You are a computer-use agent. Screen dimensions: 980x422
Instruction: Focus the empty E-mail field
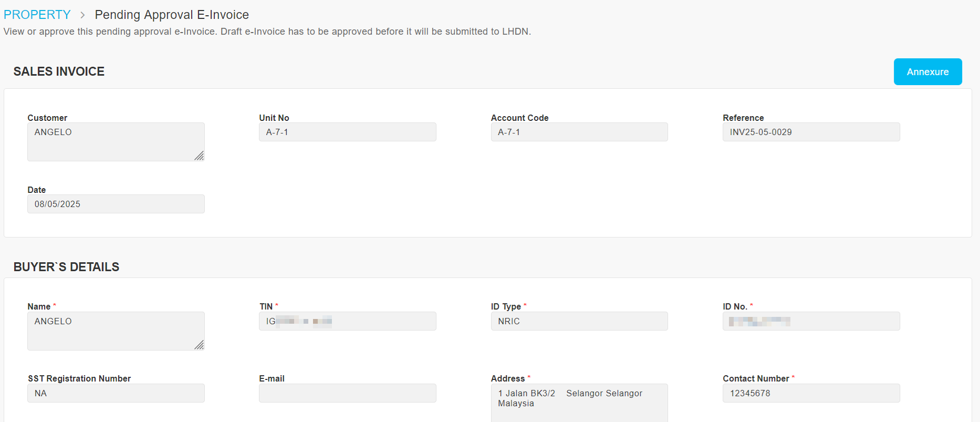pos(348,393)
